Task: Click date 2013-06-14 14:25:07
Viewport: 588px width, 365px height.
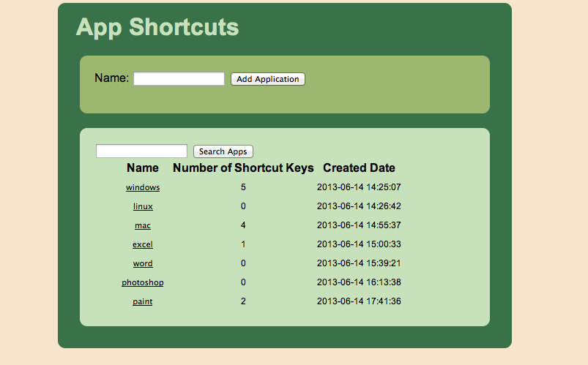Action: tap(359, 187)
